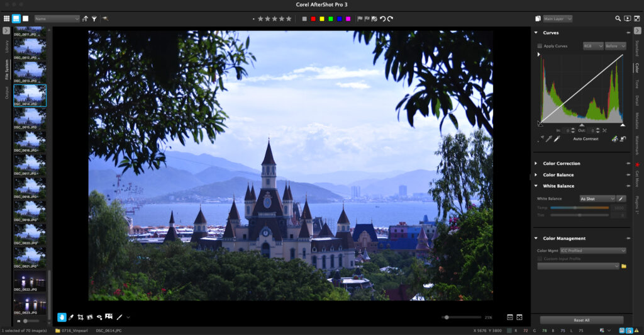The image size is (644, 335).
Task: Start slideshow from top toolbar
Action: point(627,18)
